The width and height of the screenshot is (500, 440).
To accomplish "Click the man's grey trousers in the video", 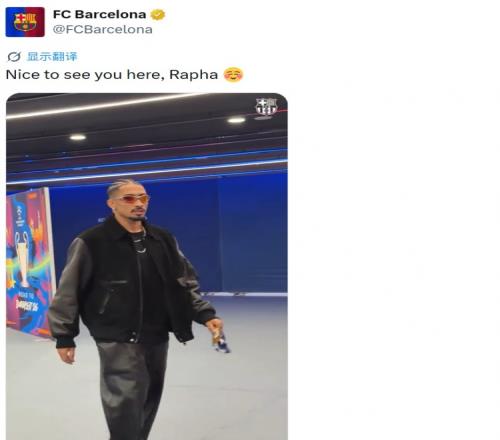I will coord(132,390).
